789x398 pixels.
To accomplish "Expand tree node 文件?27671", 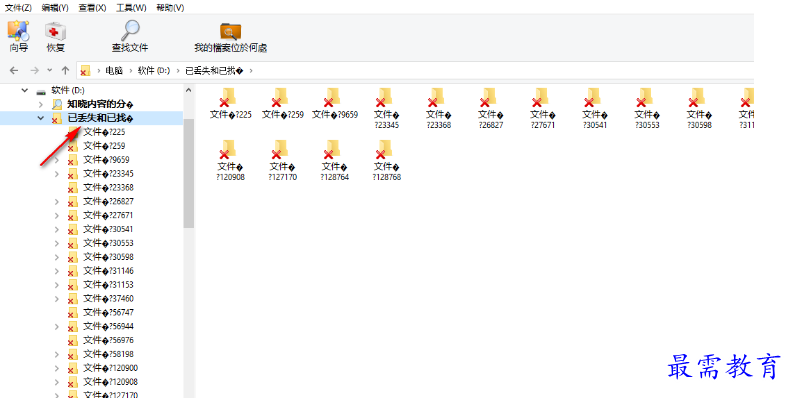I will (x=57, y=215).
